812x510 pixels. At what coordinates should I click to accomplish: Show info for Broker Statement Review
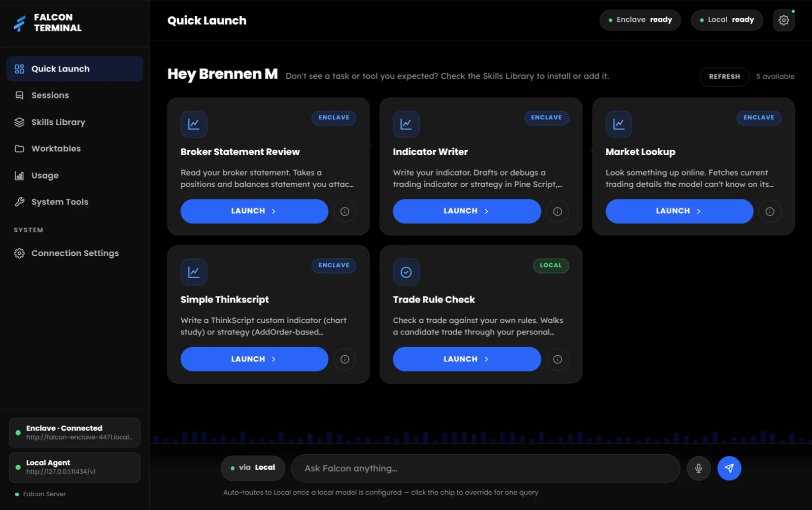click(345, 212)
